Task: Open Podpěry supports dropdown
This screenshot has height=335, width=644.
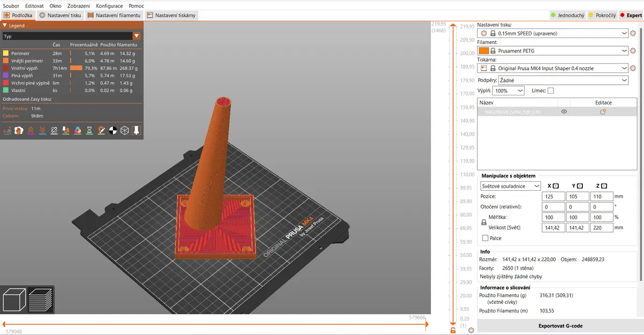Action: (563, 80)
